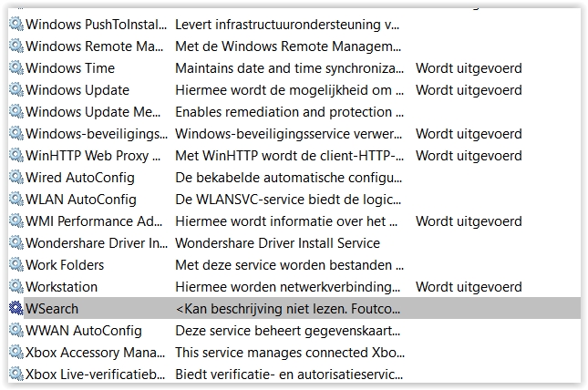Select the Windows Remote Management service row
The image size is (588, 390).
[96, 46]
